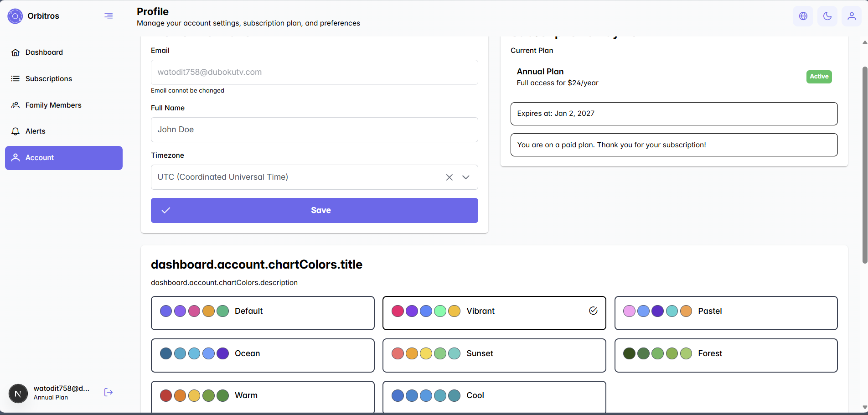Click the green Active plan badge

pyautogui.click(x=819, y=77)
